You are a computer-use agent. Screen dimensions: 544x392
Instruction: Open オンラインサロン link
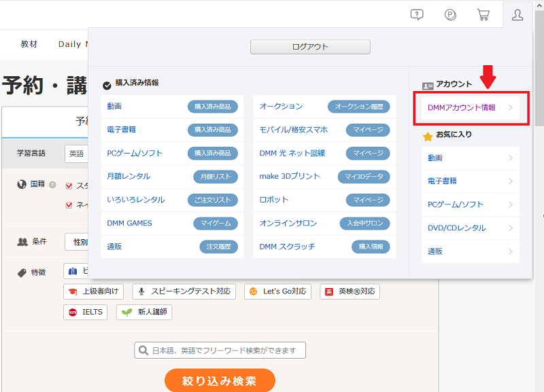click(288, 224)
